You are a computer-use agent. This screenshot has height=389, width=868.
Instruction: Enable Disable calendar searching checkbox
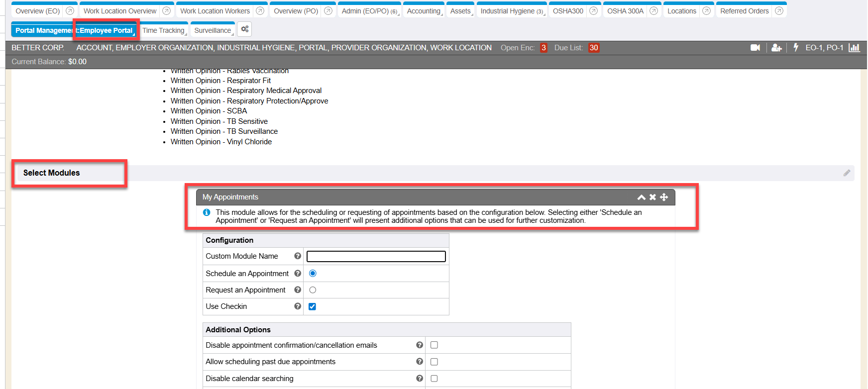coord(434,379)
